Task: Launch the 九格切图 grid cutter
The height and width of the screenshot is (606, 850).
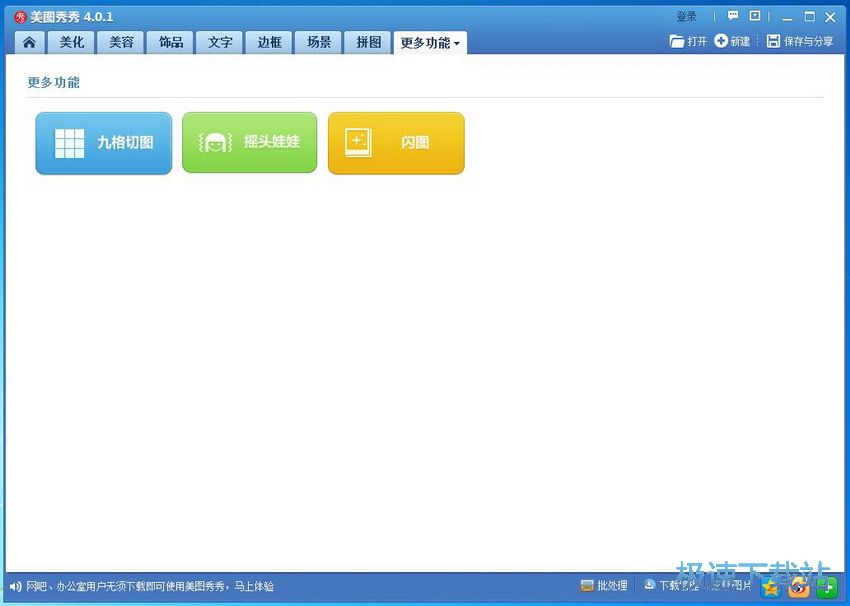Action: [x=104, y=143]
